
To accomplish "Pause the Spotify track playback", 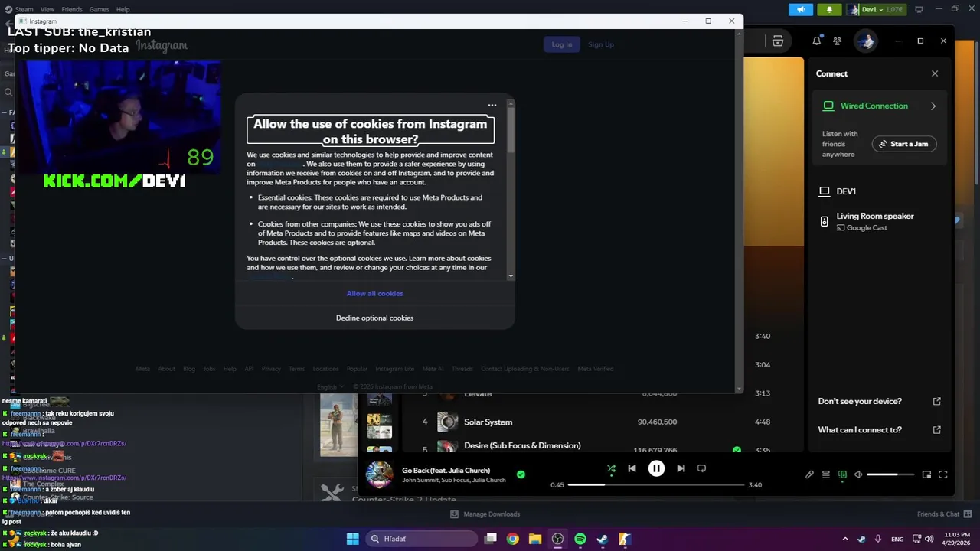I will pos(656,468).
